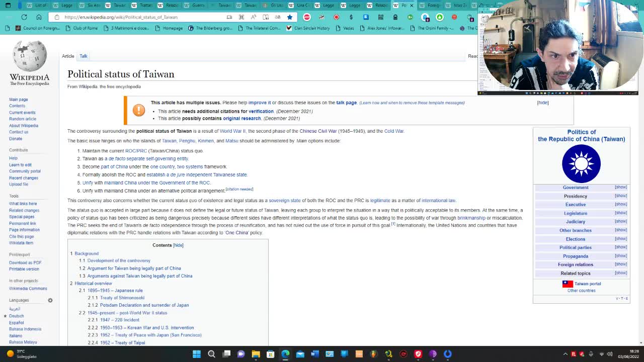Viewport: 644px width, 362px height.
Task: Click the Languages settings gear icon
Action: click(50, 300)
